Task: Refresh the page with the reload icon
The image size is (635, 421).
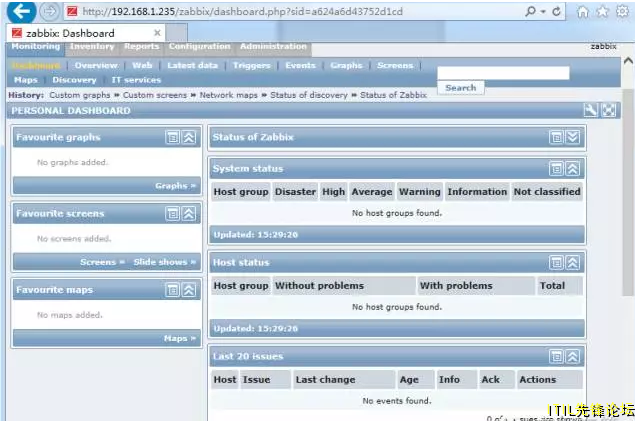Action: 556,11
